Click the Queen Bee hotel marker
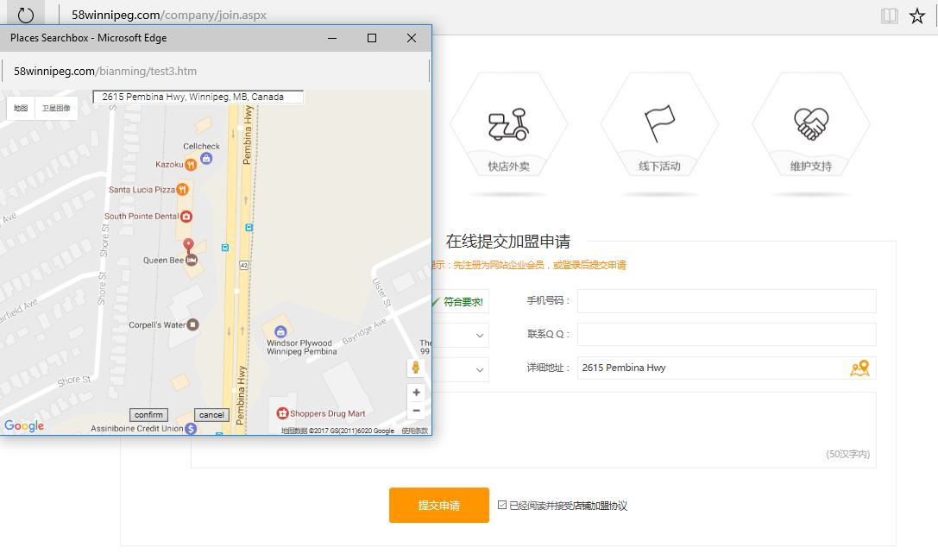The image size is (938, 560). tap(192, 261)
